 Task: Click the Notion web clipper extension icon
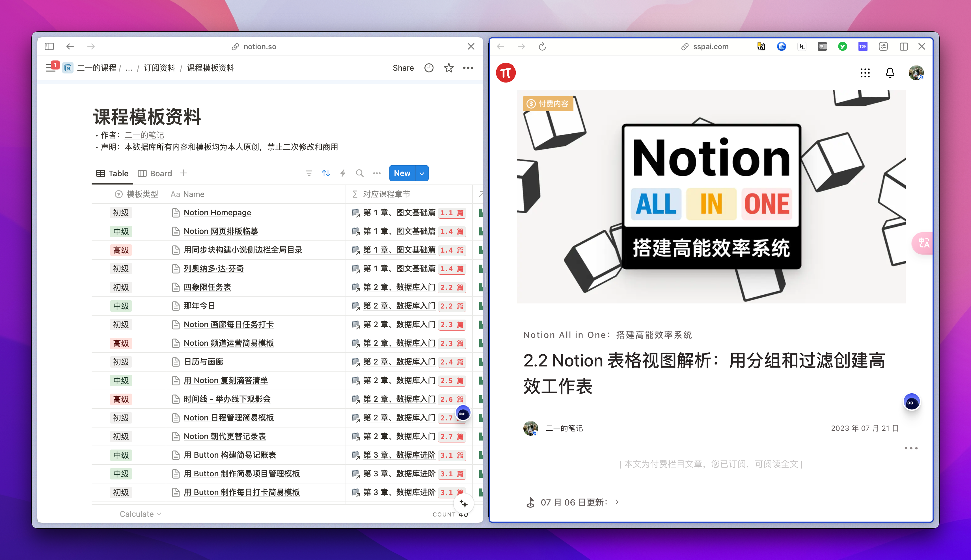coord(761,47)
